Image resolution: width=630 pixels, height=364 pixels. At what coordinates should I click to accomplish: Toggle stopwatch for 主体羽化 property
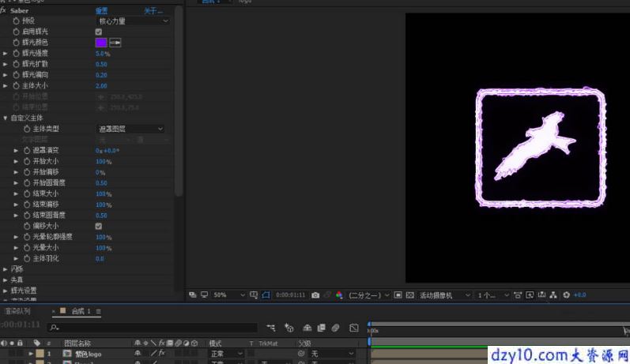[27, 259]
